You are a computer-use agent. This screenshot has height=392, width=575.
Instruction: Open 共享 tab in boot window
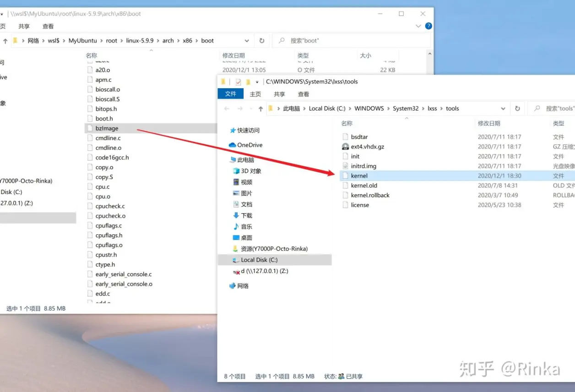[x=24, y=26]
